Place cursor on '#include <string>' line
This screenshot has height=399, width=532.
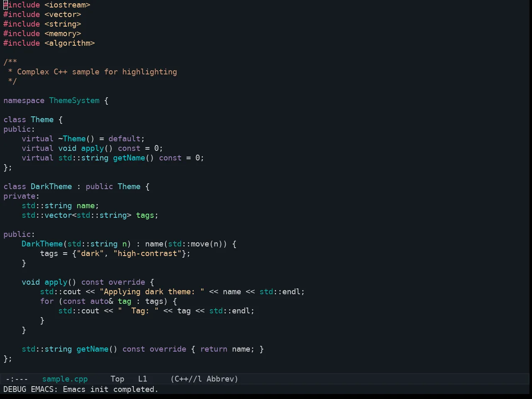coord(42,24)
